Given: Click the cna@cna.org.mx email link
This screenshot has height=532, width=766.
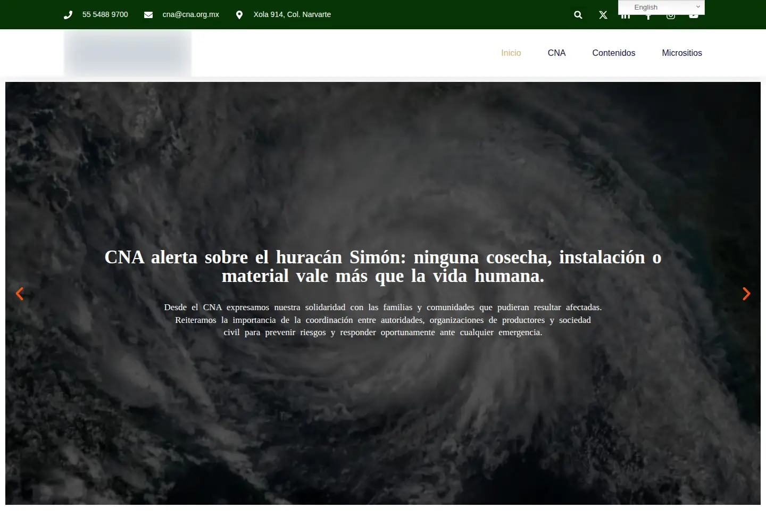Looking at the screenshot, I should (x=191, y=14).
